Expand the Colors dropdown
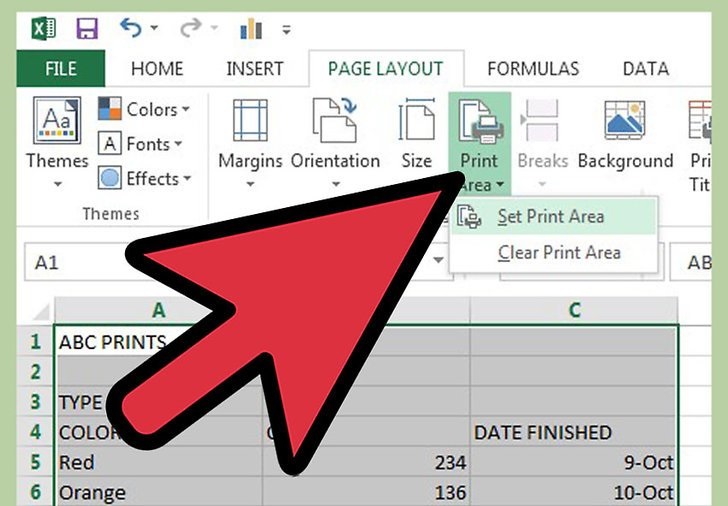 tap(144, 110)
